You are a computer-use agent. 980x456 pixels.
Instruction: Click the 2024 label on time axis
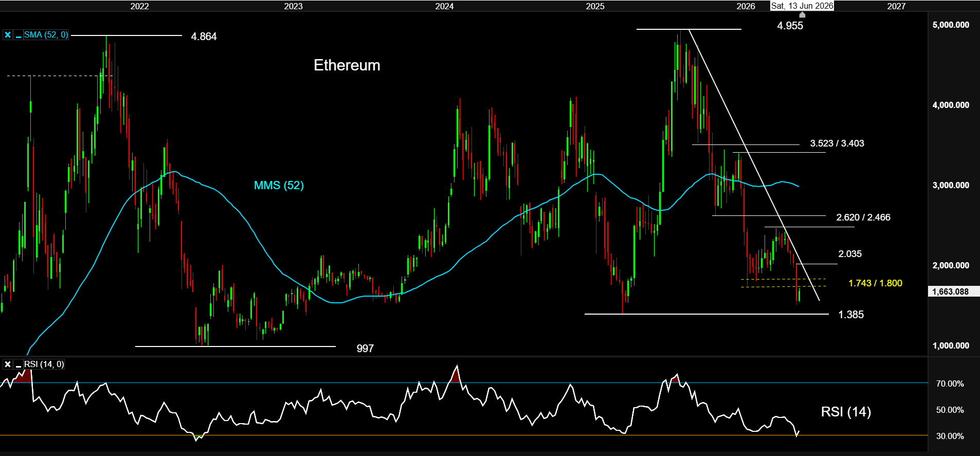pyautogui.click(x=444, y=6)
